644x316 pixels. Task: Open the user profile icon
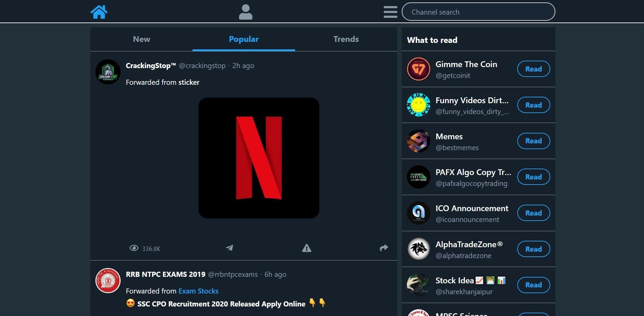(x=245, y=12)
